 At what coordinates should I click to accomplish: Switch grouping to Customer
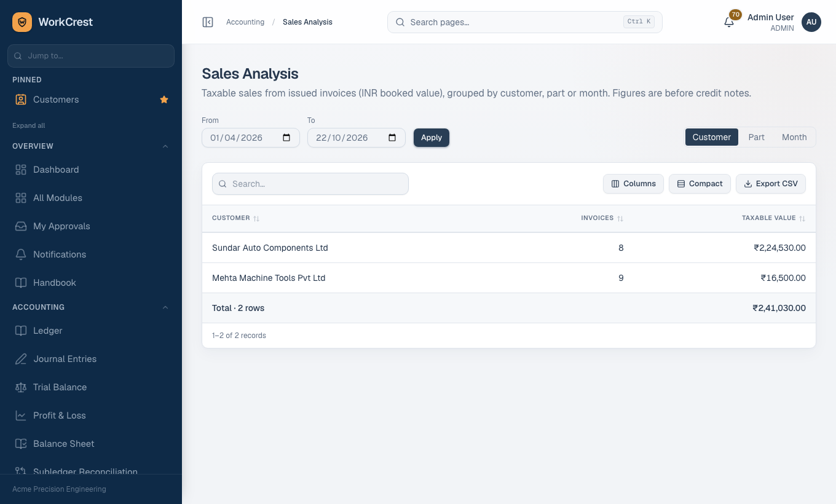point(712,137)
